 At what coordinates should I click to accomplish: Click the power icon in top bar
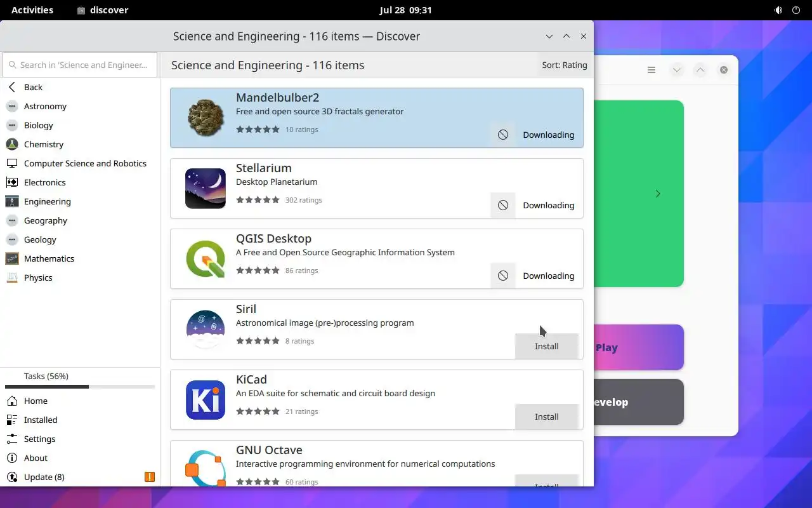796,10
